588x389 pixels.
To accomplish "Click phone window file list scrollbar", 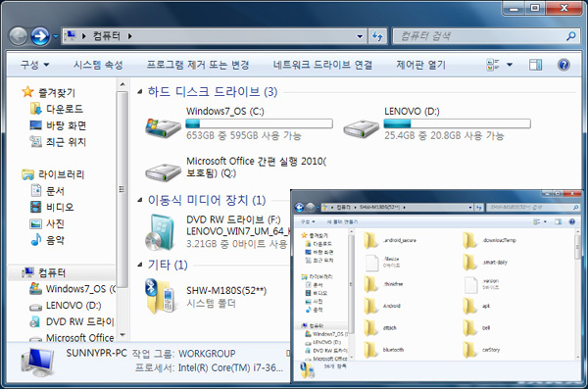I will 578,247.
